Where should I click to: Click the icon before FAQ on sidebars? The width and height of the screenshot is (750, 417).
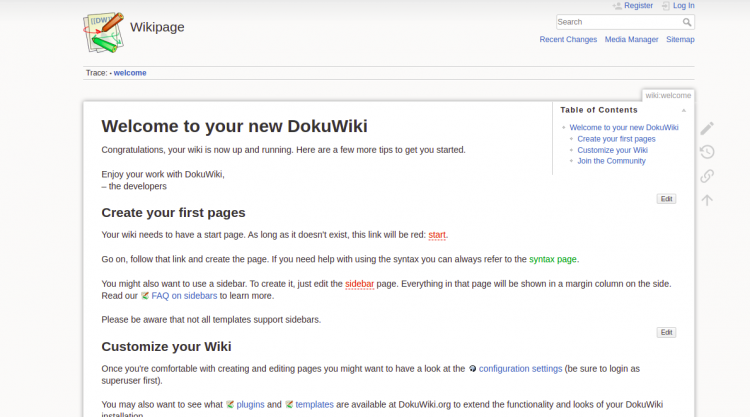point(145,296)
